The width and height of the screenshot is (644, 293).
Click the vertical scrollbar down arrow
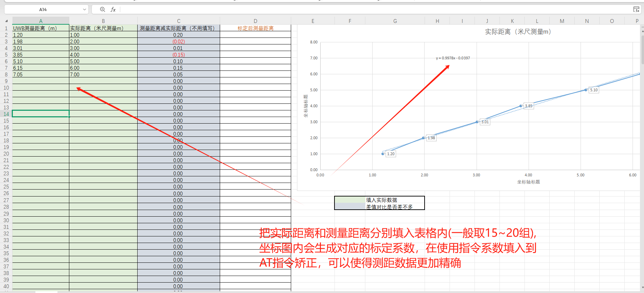click(642, 287)
